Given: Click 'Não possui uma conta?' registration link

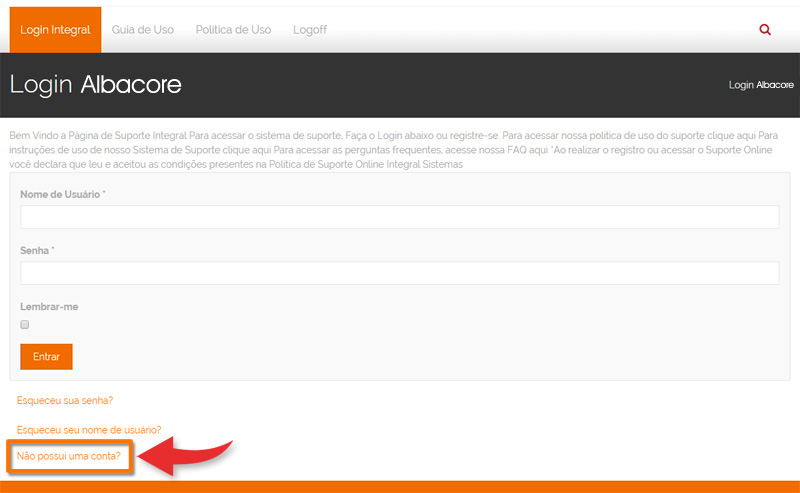Looking at the screenshot, I should tap(69, 456).
